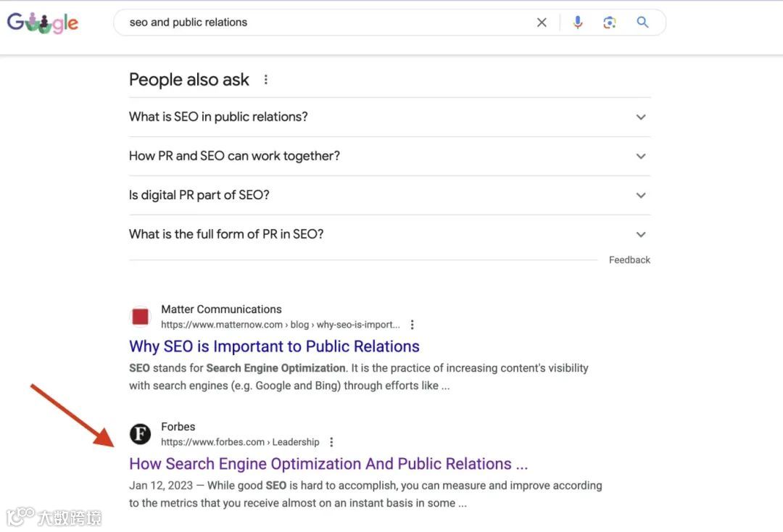Open the Matter Communications site name
783x532 pixels.
(221, 309)
